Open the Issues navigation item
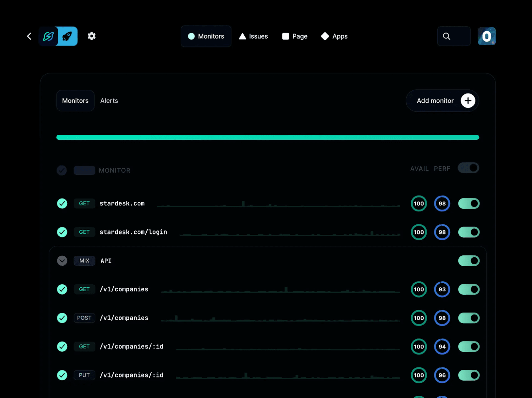This screenshot has width=532, height=398. click(x=253, y=36)
